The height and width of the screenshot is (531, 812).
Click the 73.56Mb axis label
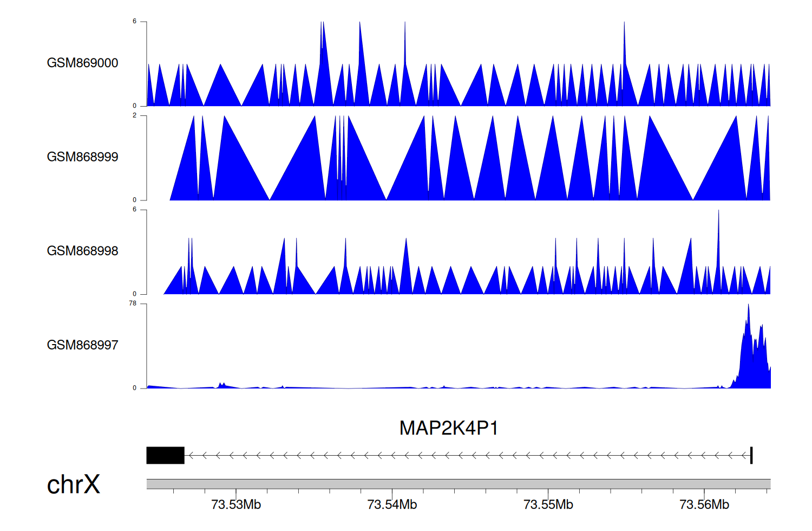click(x=704, y=505)
